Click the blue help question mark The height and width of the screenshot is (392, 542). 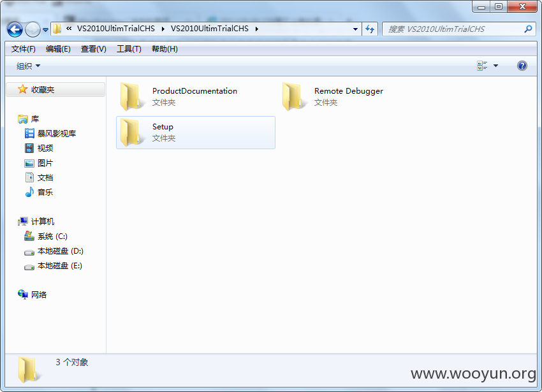pos(522,66)
